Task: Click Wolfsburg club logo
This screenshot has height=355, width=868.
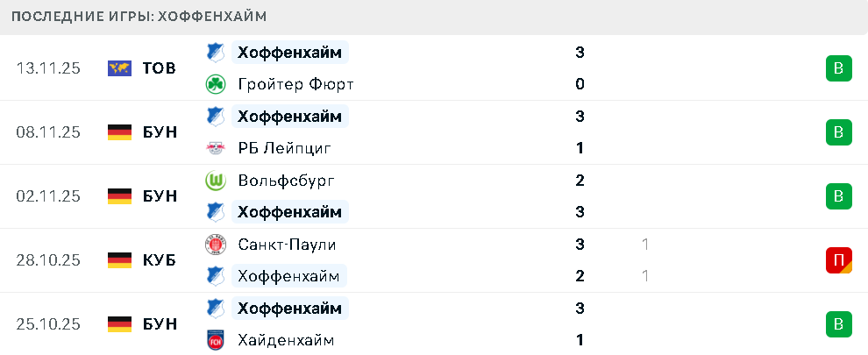Action: point(215,181)
